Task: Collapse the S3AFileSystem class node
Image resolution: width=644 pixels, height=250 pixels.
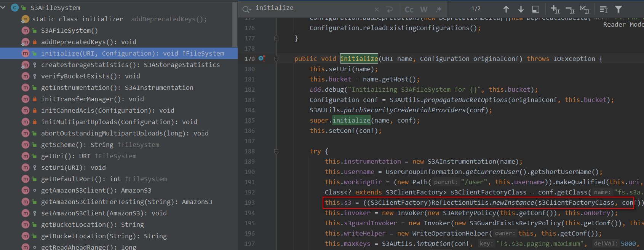Action: pos(3,8)
